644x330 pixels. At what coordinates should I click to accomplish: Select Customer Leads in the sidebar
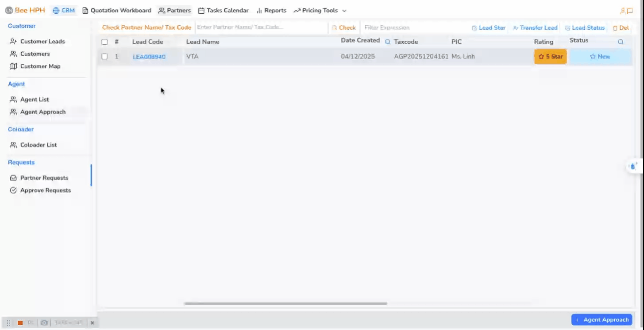(42, 41)
